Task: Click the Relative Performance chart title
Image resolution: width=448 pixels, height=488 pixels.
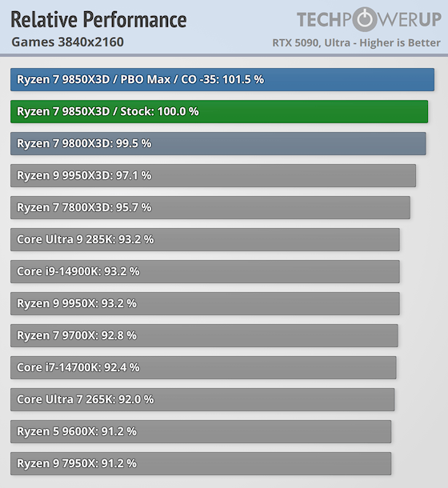Action: (98, 20)
